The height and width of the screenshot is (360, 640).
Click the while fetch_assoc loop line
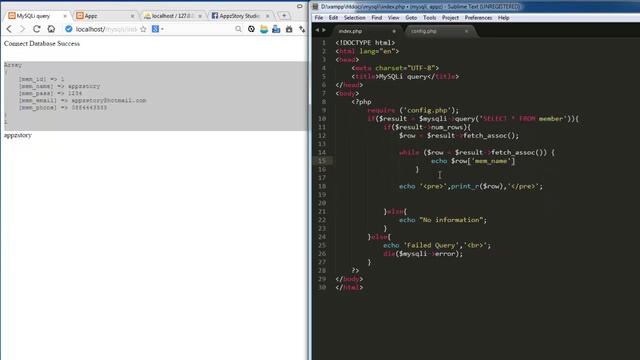point(477,152)
